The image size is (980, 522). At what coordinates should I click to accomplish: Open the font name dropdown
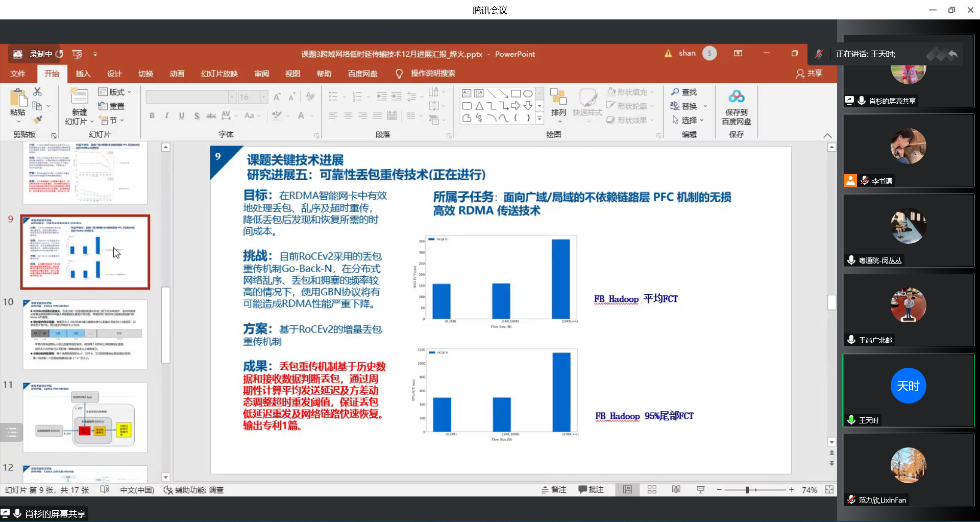232,97
